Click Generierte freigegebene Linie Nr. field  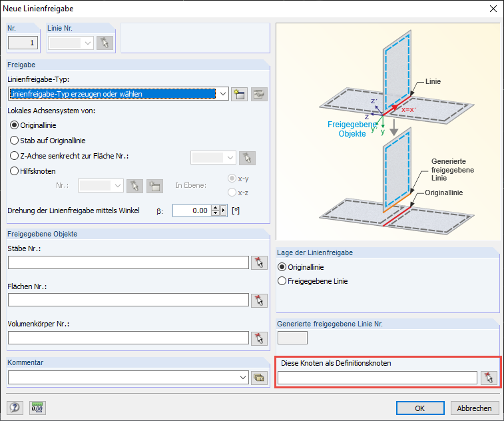292,338
